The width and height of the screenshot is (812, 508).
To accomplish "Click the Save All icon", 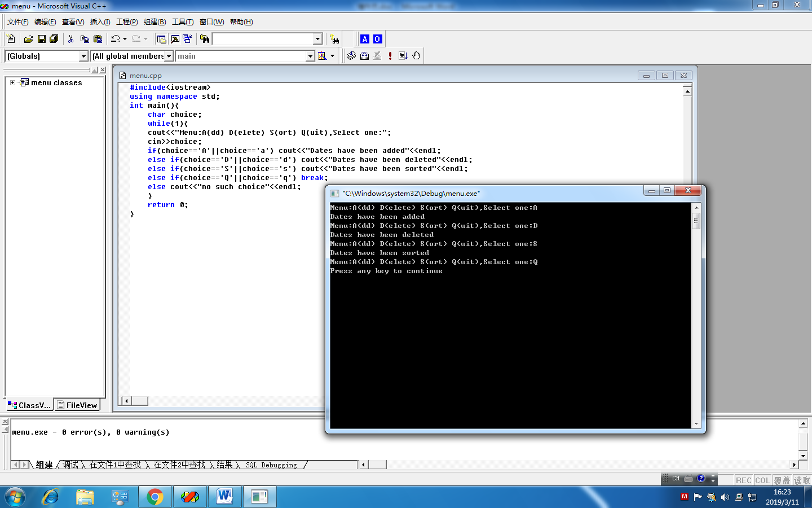I will tap(54, 39).
